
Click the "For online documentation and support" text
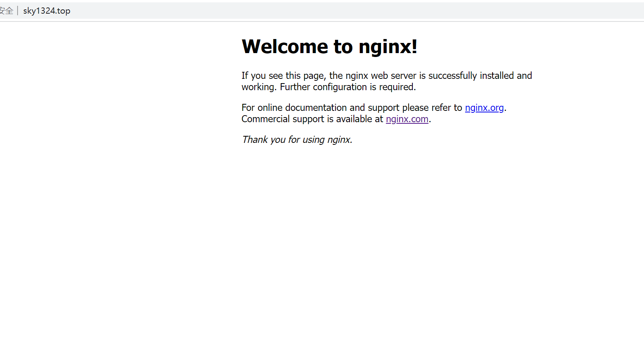point(321,108)
